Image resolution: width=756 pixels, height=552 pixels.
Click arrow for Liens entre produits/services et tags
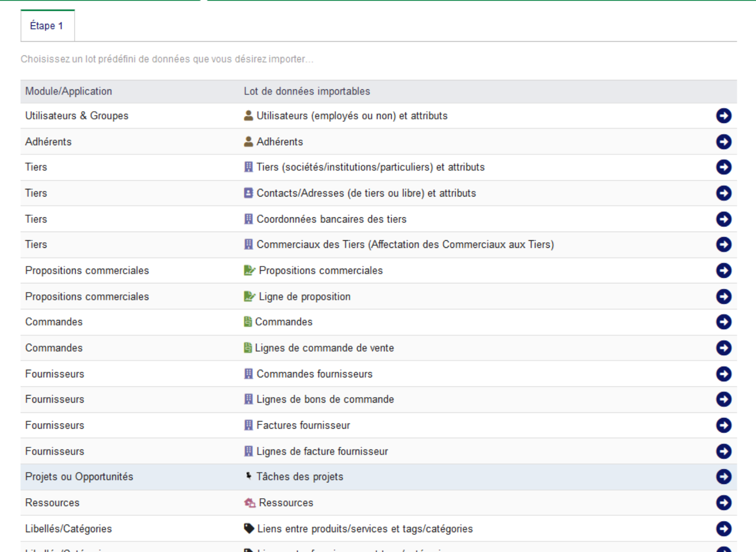pos(723,529)
